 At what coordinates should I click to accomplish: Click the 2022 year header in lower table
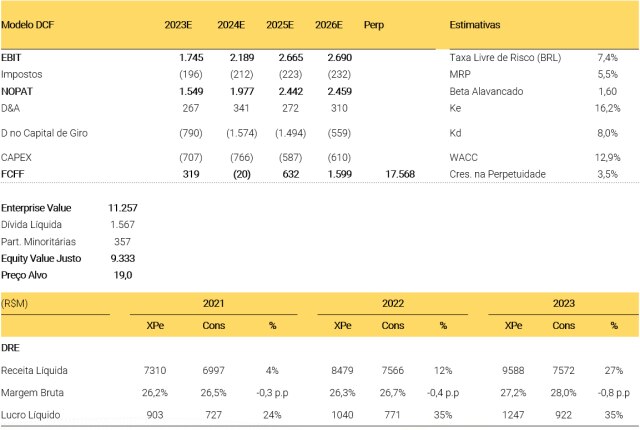click(x=392, y=301)
